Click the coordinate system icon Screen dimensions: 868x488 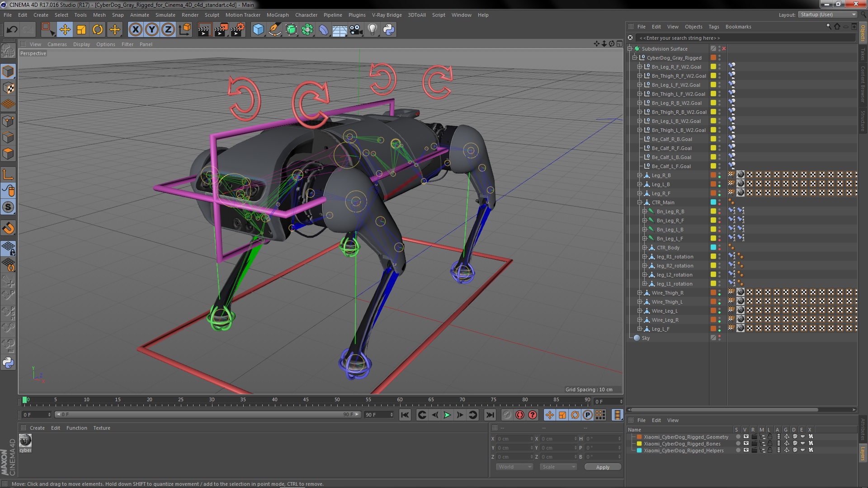(x=184, y=30)
